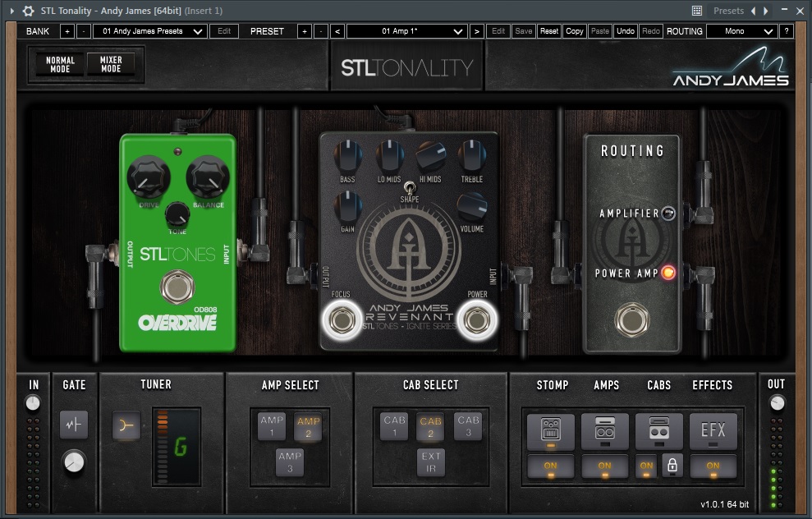The height and width of the screenshot is (519, 812).
Task: Select the EXT IR cabinet option
Action: pos(431,462)
